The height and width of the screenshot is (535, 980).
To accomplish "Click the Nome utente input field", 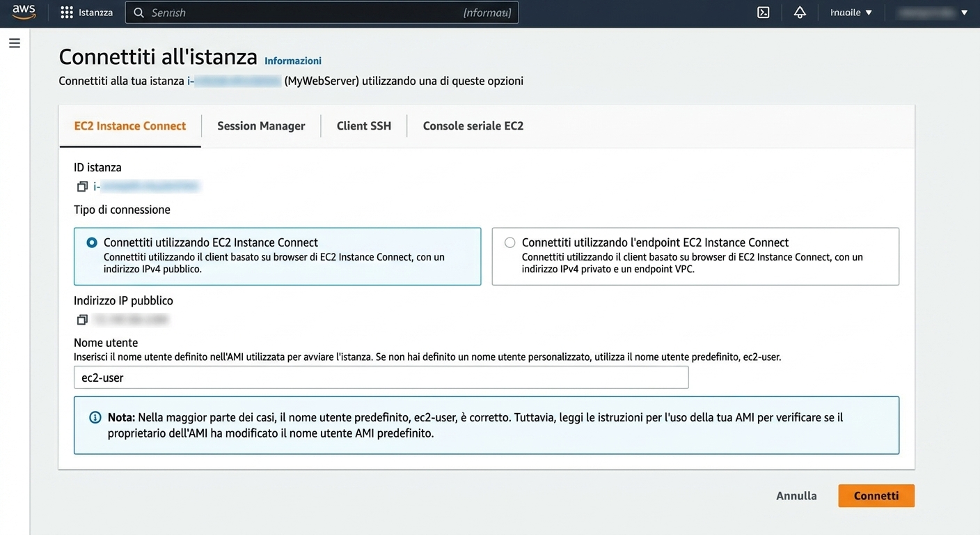I will pyautogui.click(x=381, y=378).
